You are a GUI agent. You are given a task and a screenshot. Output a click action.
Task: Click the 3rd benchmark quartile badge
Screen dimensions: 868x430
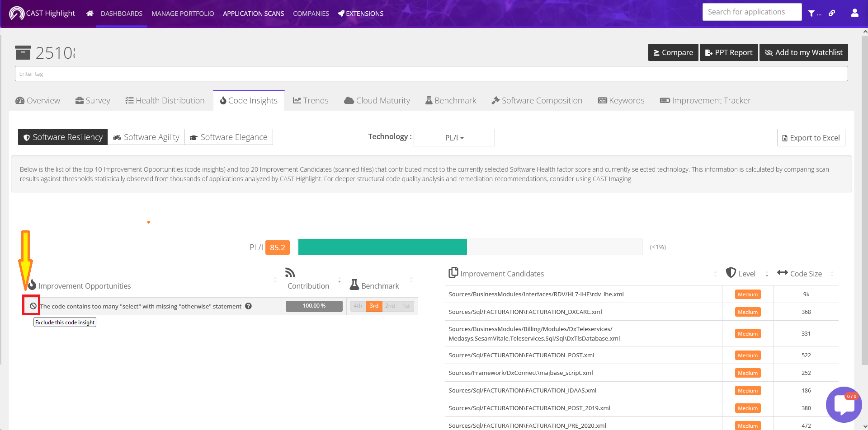click(374, 306)
